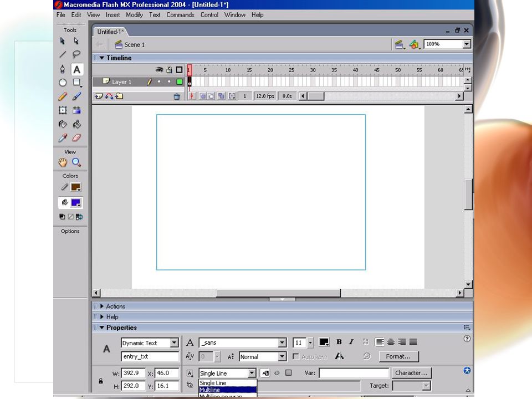This screenshot has height=399, width=532.
Task: Toggle Bold text formatting
Action: 339,342
